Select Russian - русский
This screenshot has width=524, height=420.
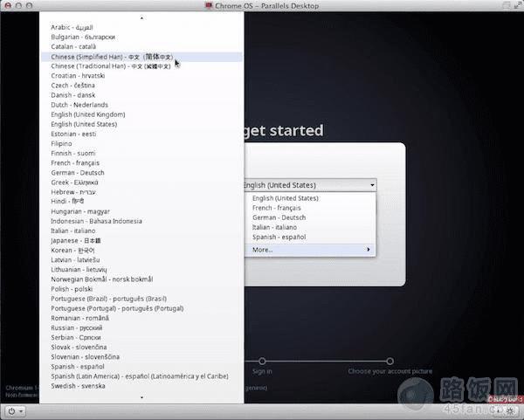pyautogui.click(x=141, y=327)
